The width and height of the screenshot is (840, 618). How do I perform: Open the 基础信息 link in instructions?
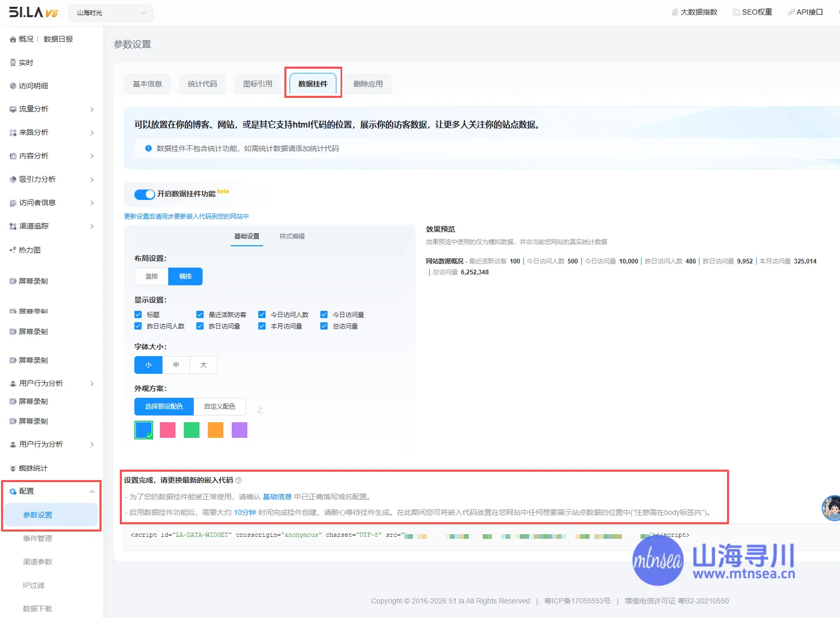pyautogui.click(x=277, y=497)
